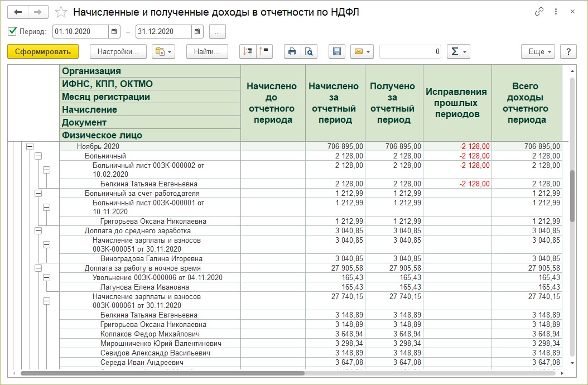Click the sum value field showing 0
This screenshot has width=588, height=385.
(410, 51)
